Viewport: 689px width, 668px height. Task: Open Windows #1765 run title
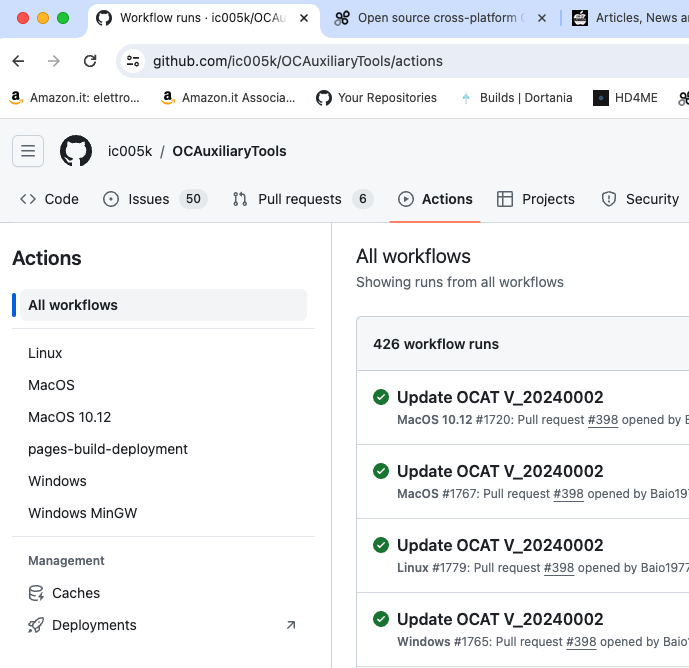tap(500, 619)
